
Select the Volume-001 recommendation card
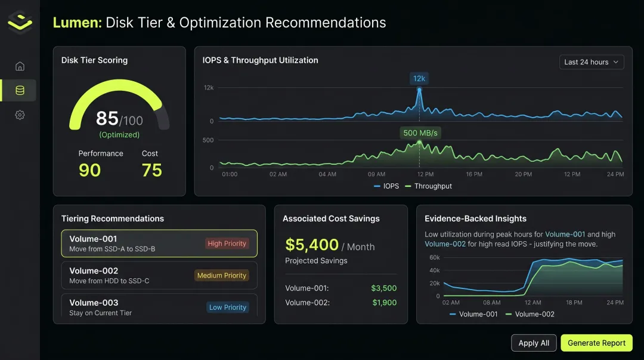[159, 244]
